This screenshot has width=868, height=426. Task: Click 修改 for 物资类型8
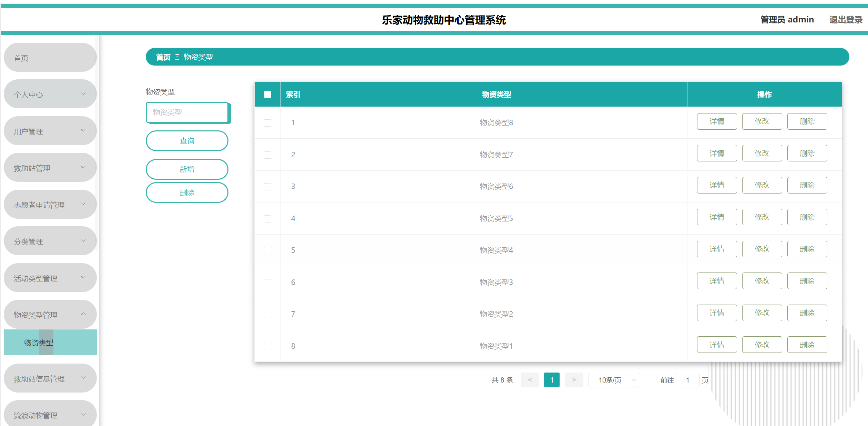click(762, 121)
